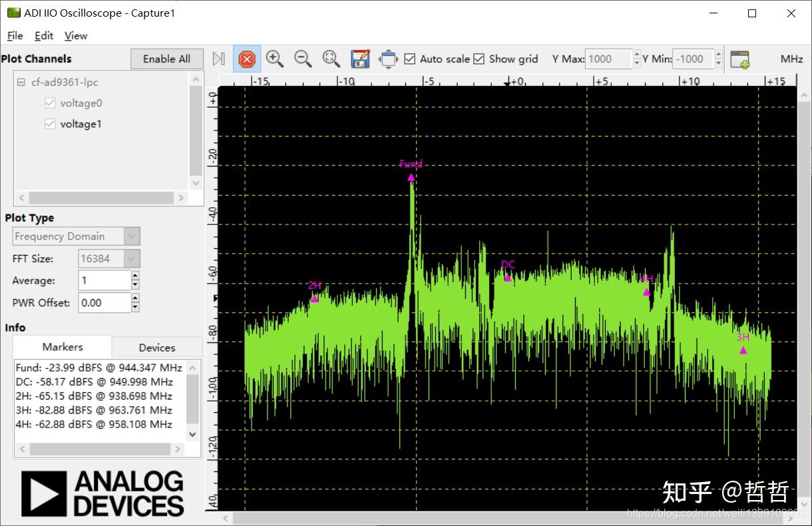Select the pan/move plot tool
Screen dimensions: 812x526
click(x=387, y=59)
